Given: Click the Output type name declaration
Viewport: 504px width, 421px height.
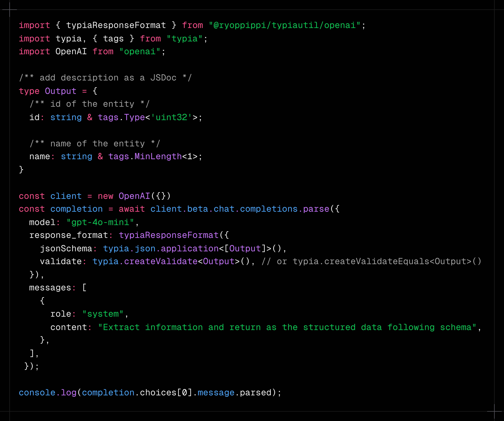Looking at the screenshot, I should pos(60,91).
